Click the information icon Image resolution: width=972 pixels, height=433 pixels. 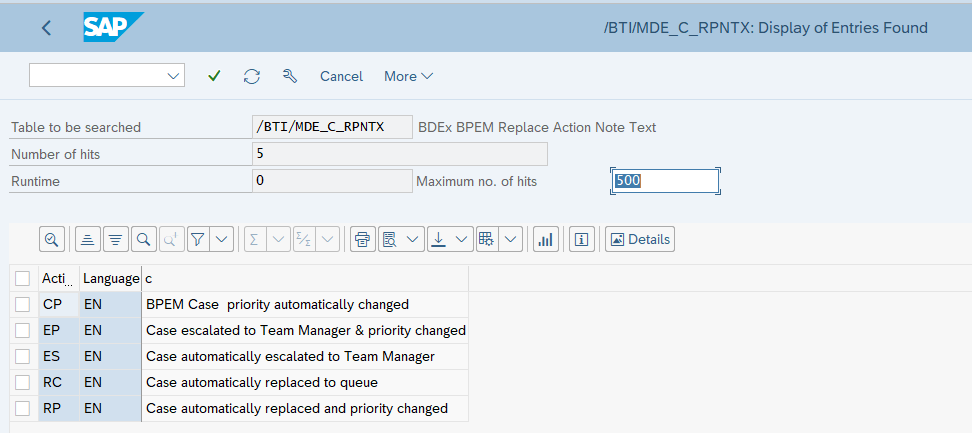coord(581,240)
